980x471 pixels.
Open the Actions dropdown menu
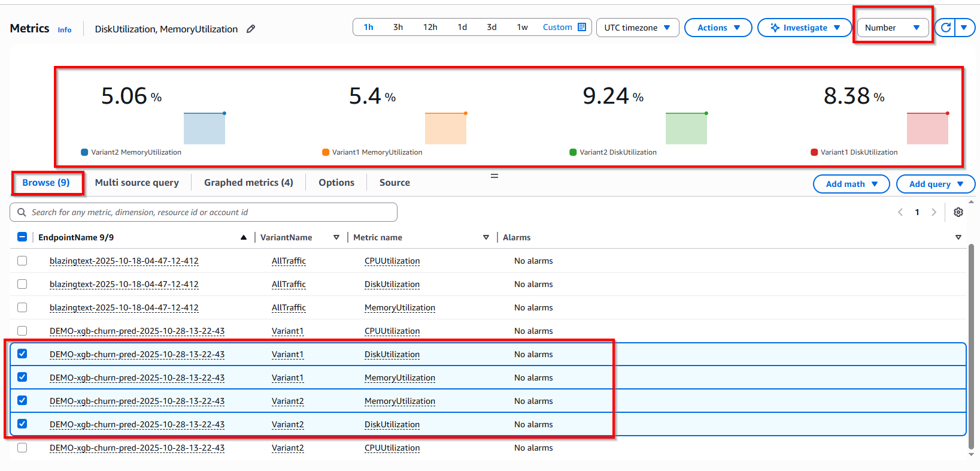pos(718,28)
